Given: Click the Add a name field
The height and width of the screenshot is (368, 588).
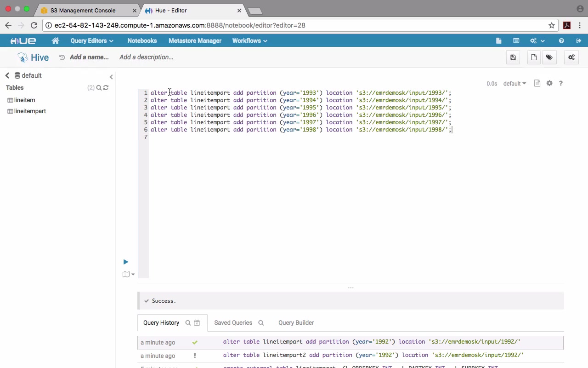Looking at the screenshot, I should click(x=89, y=57).
